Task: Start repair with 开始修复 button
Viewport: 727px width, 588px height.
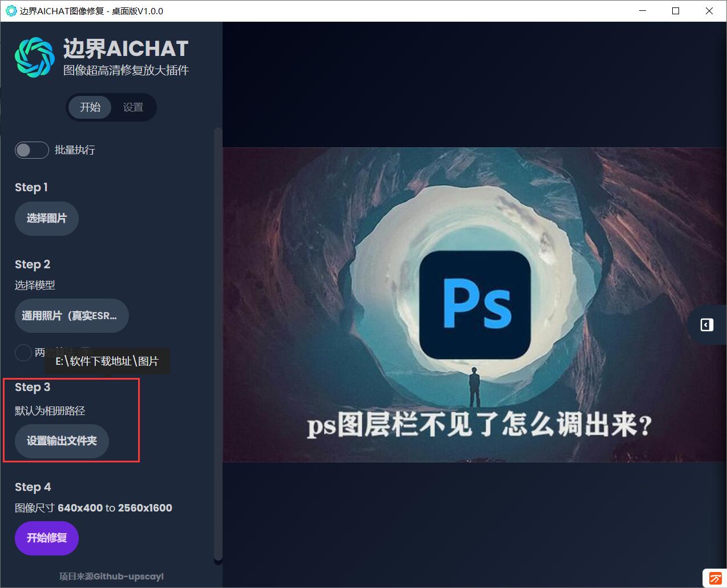Action: click(47, 538)
